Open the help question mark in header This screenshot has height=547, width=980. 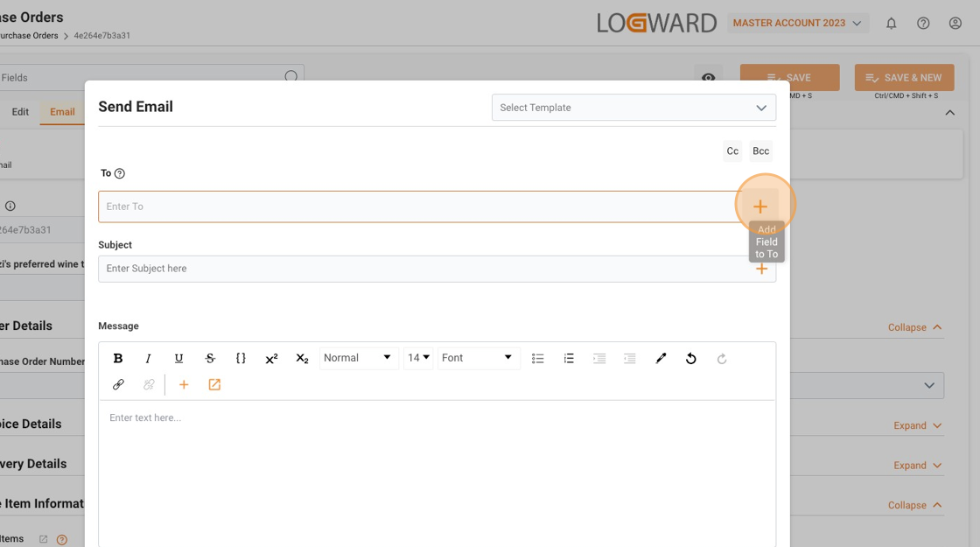click(923, 23)
